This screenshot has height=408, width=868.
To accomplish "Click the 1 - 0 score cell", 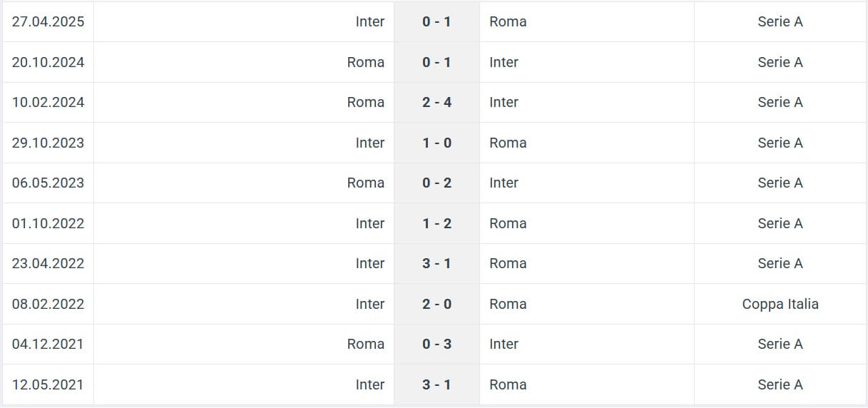I will pos(436,143).
